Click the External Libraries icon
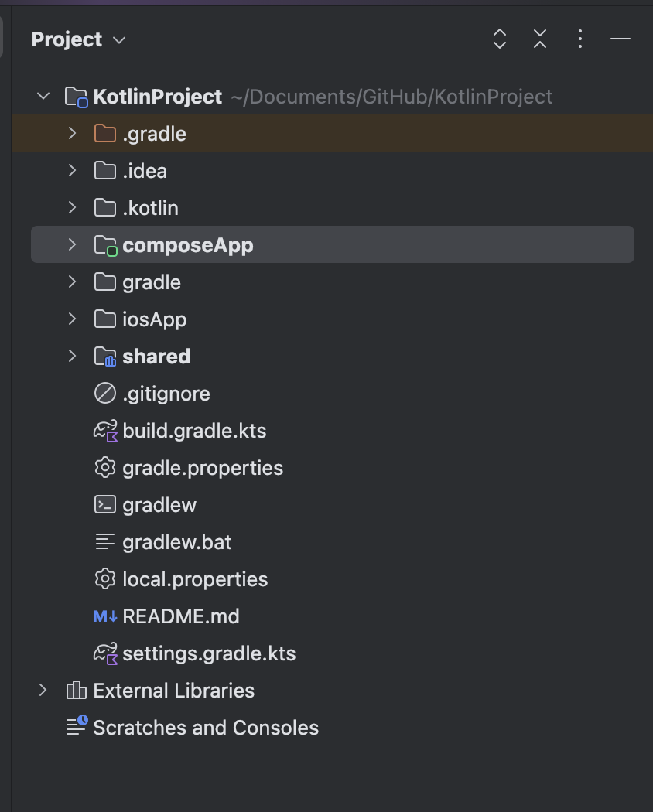Image resolution: width=653 pixels, height=812 pixels. [76, 691]
